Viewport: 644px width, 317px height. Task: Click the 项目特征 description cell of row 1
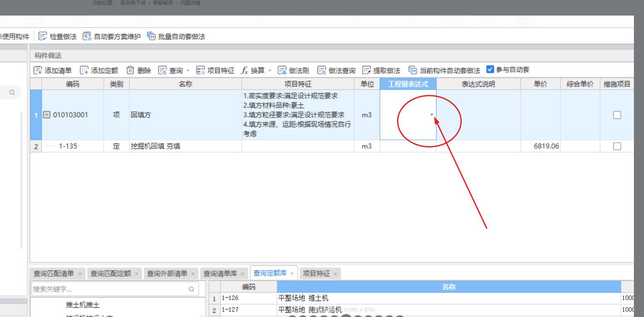298,115
